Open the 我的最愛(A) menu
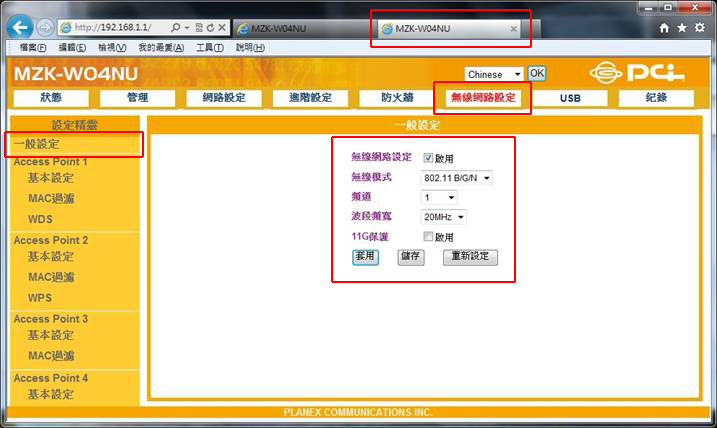 [x=161, y=48]
